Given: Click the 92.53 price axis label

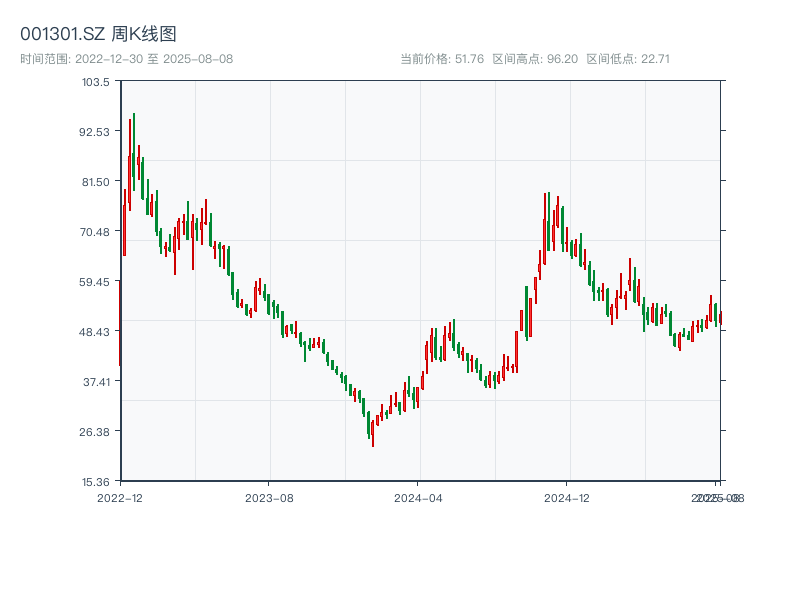Looking at the screenshot, I should click(95, 131).
